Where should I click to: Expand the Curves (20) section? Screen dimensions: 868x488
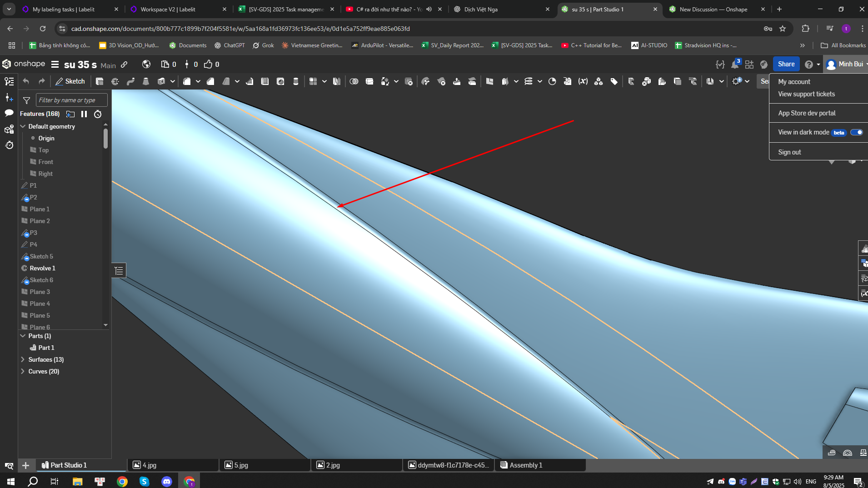[x=23, y=371]
